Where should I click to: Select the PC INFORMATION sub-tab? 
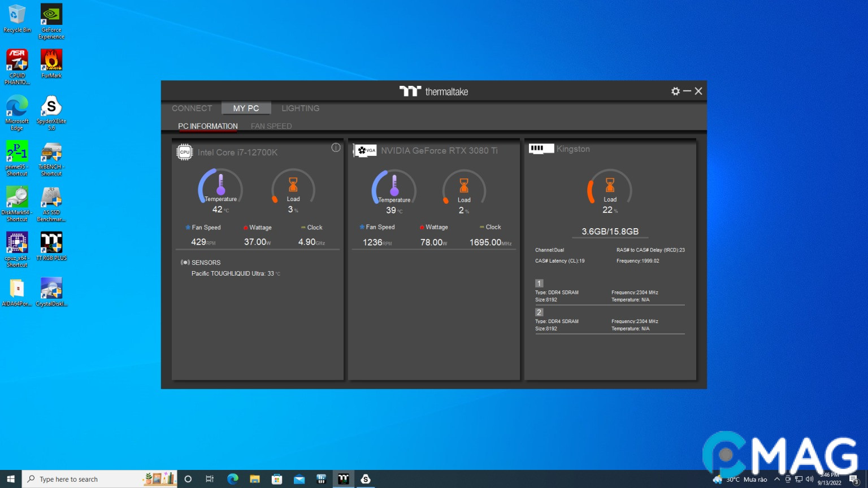207,126
